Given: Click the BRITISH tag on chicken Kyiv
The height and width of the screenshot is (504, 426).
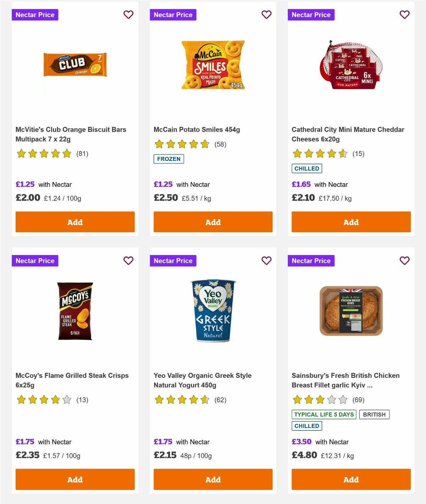Looking at the screenshot, I should coord(374,414).
